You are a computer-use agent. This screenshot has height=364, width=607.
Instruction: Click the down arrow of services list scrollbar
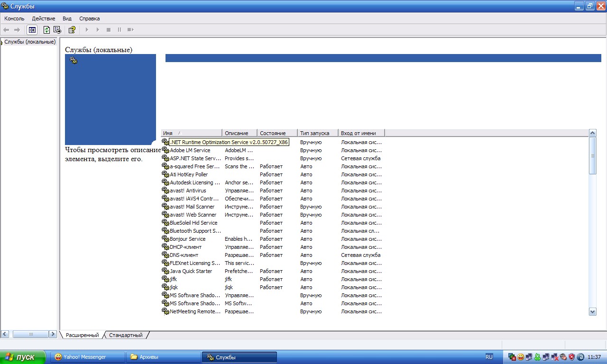[x=592, y=311]
